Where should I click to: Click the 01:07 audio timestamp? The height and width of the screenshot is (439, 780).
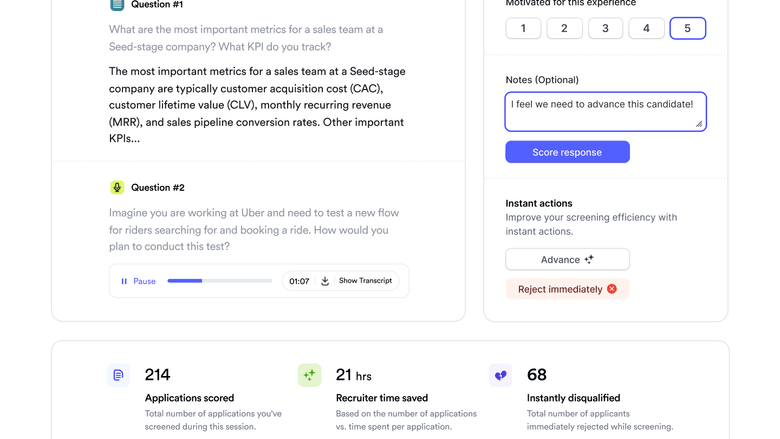299,281
